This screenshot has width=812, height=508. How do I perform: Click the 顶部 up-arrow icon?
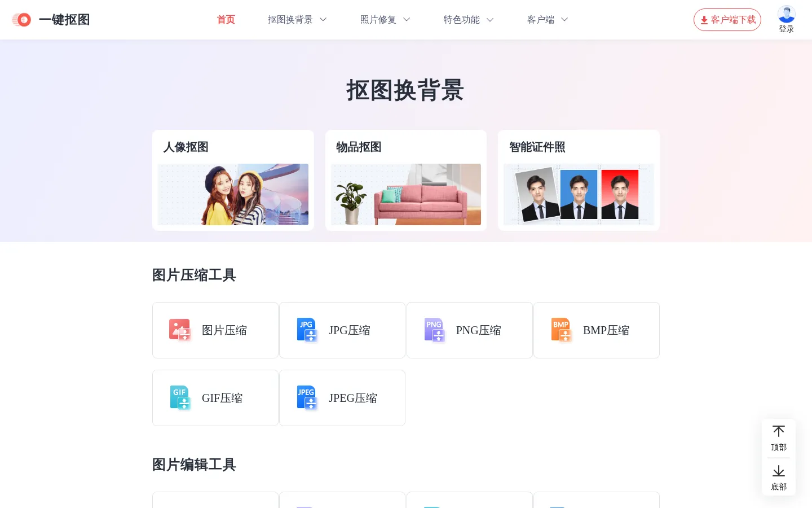pos(779,431)
